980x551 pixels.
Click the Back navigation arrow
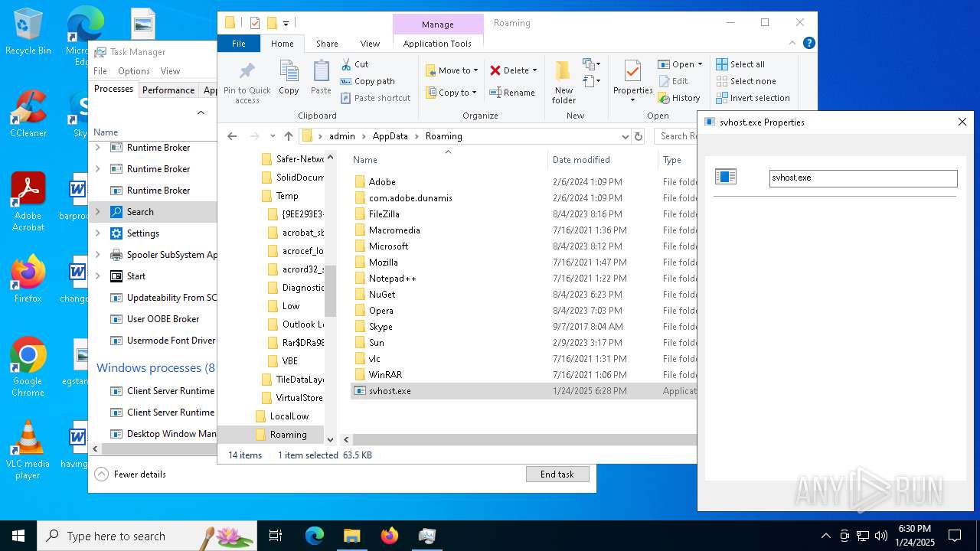(232, 136)
